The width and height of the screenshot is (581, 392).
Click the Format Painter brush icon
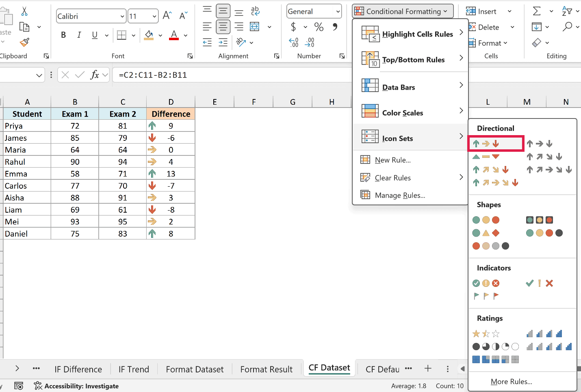coord(24,42)
